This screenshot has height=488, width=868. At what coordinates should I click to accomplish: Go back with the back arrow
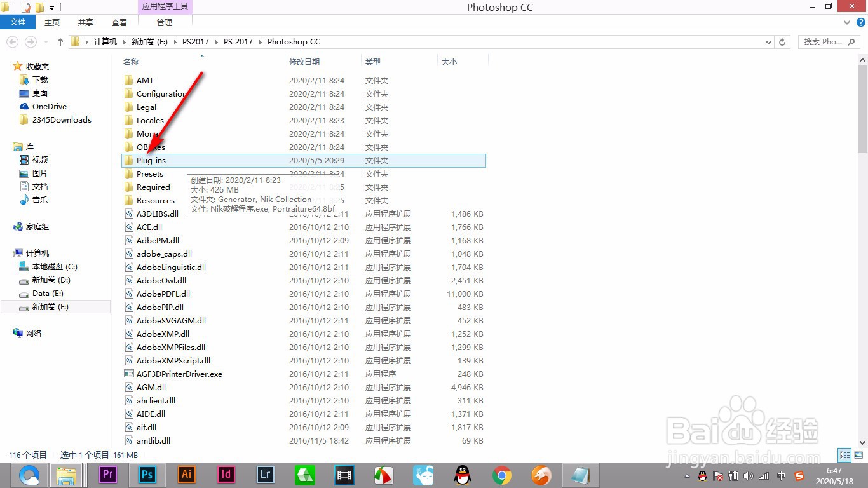(x=13, y=42)
